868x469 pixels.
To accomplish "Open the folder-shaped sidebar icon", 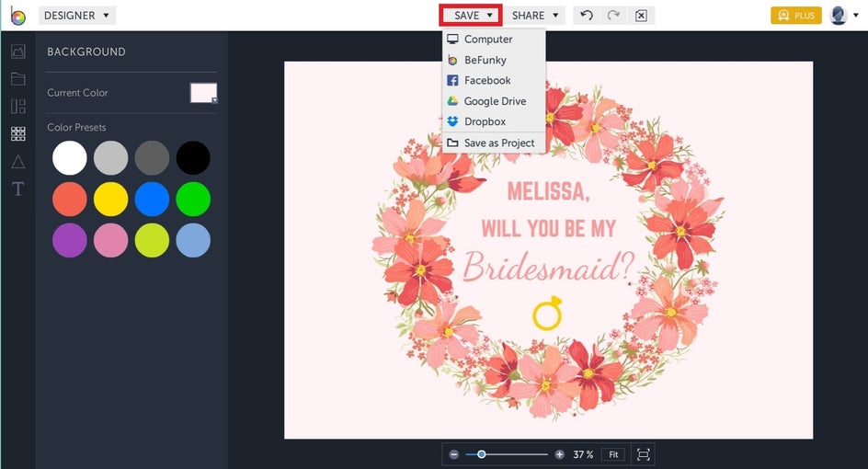I will [x=18, y=79].
